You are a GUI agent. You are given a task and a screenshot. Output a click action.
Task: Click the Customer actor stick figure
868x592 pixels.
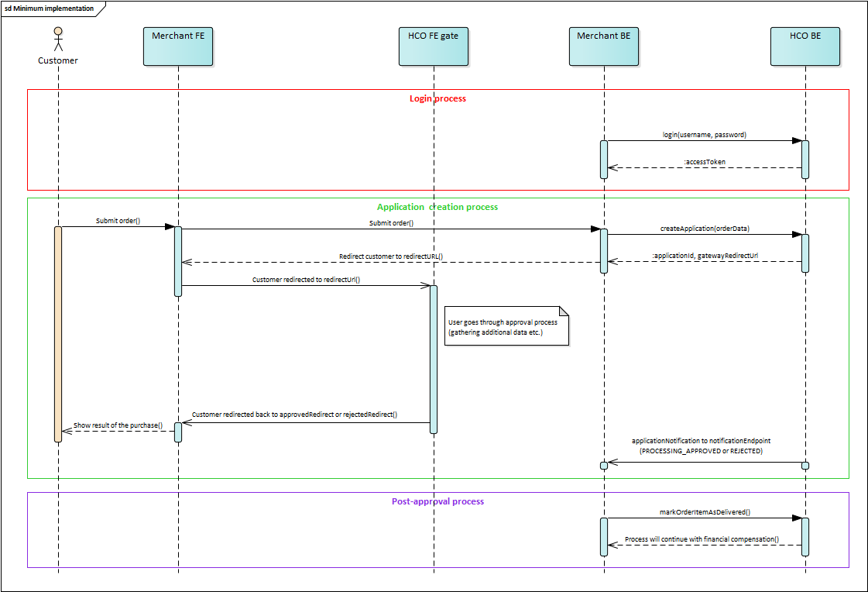pyautogui.click(x=58, y=39)
